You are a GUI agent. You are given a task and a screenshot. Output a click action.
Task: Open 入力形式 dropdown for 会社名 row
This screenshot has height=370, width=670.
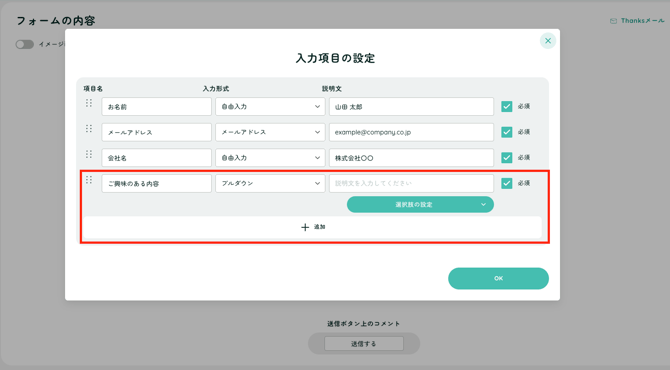270,158
